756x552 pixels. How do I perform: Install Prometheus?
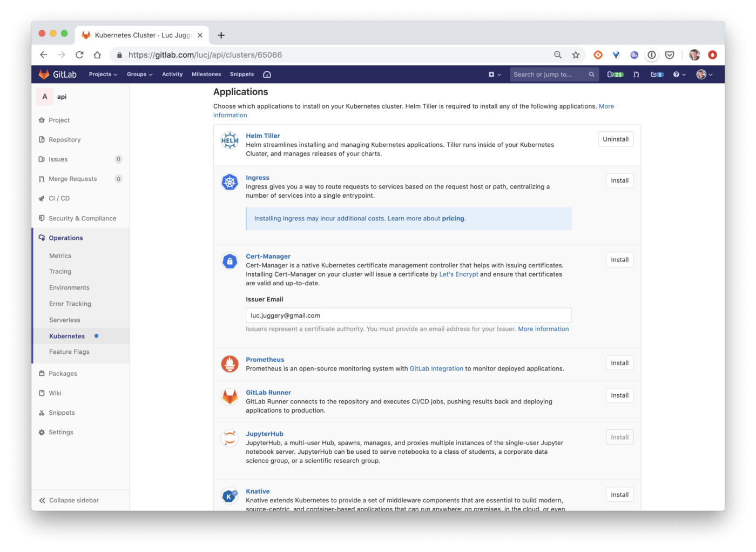[x=619, y=363]
